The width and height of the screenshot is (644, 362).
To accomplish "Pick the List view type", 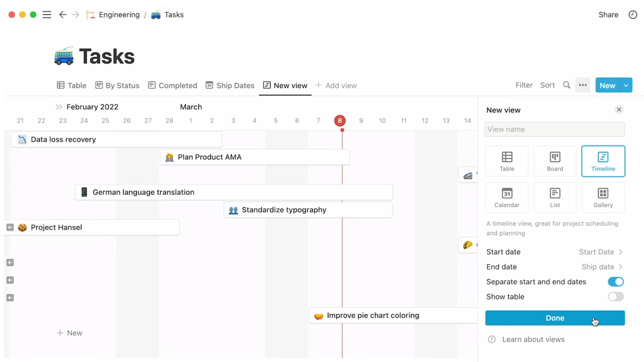I will click(555, 197).
